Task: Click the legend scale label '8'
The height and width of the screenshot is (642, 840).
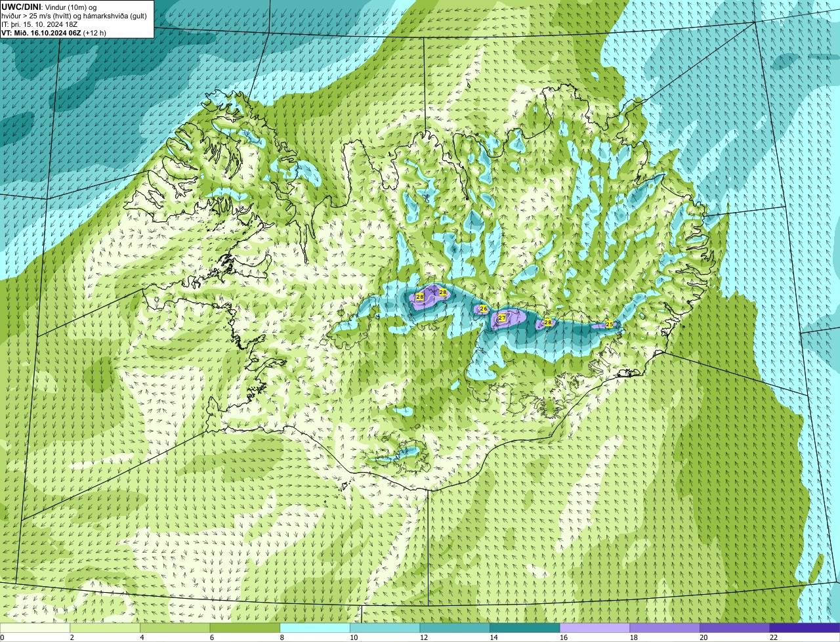Action: point(282,637)
